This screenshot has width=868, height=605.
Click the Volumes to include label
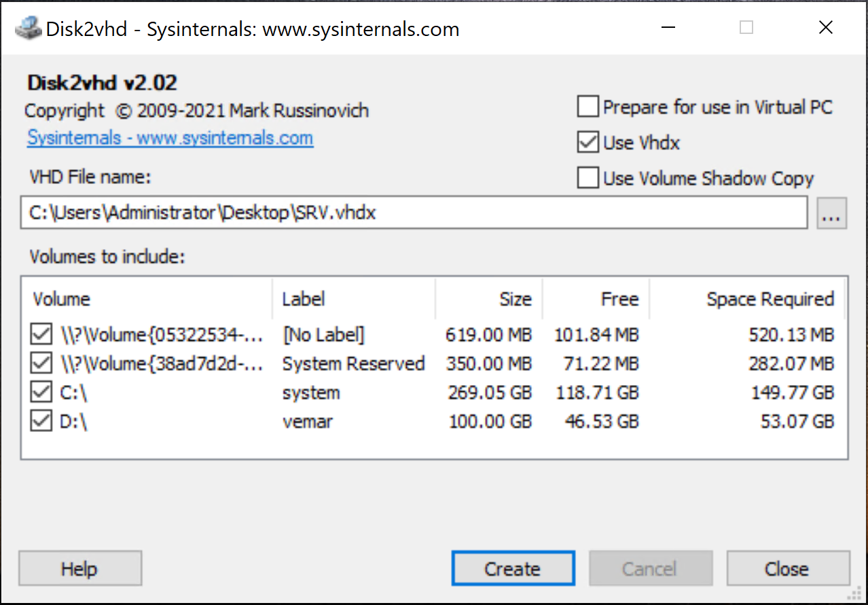click(107, 257)
